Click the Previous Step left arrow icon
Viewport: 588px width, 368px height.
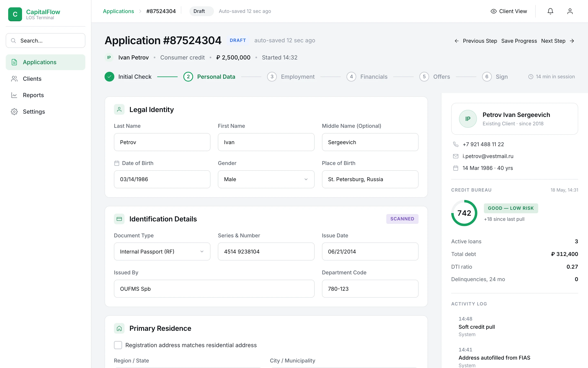pos(457,41)
